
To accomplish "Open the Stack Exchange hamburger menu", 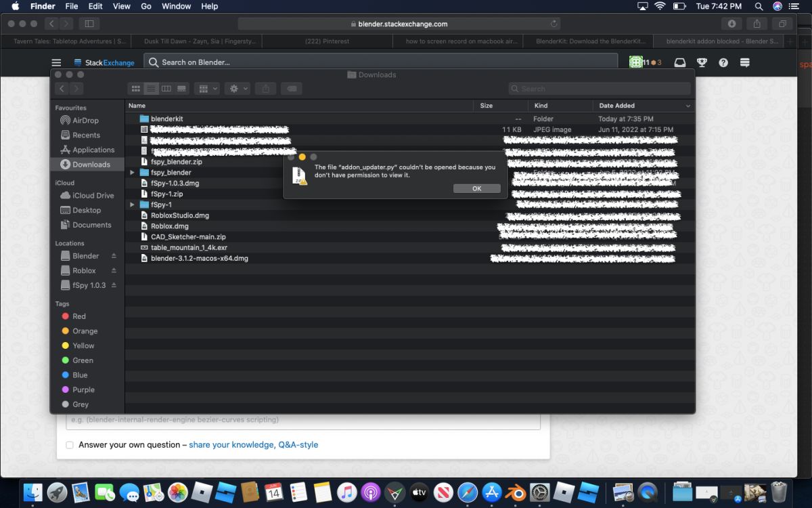I will tap(56, 62).
